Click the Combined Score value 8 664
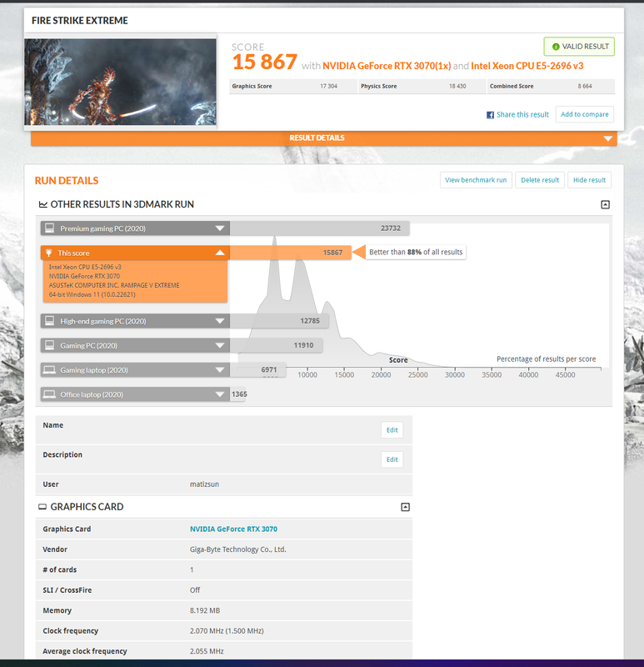Viewport: 644px width, 667px height. pos(585,87)
